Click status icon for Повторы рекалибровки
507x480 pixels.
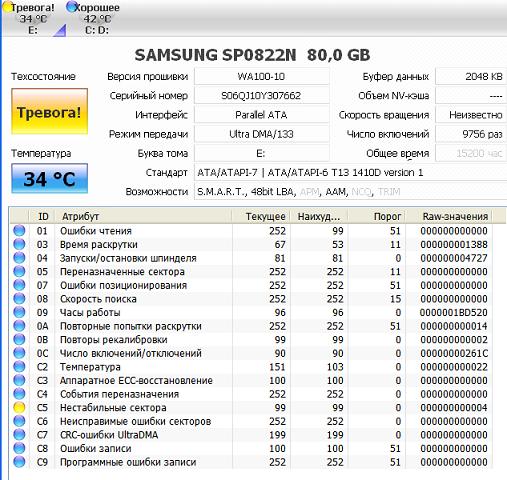pos(19,340)
